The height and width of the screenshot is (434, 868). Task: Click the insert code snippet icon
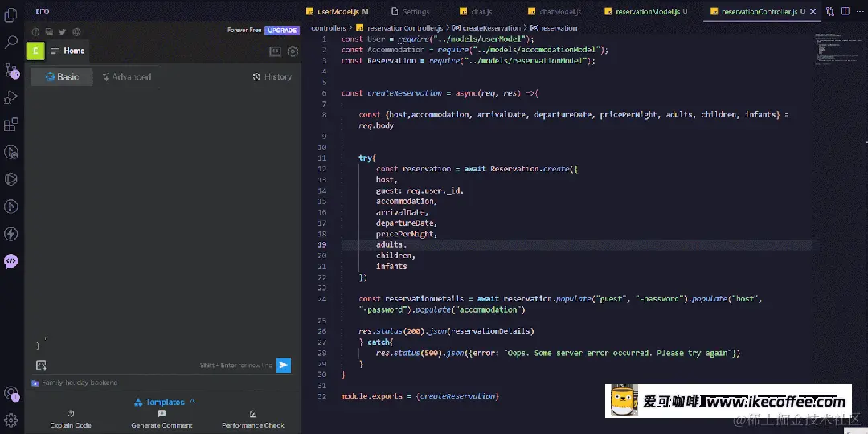pos(40,366)
